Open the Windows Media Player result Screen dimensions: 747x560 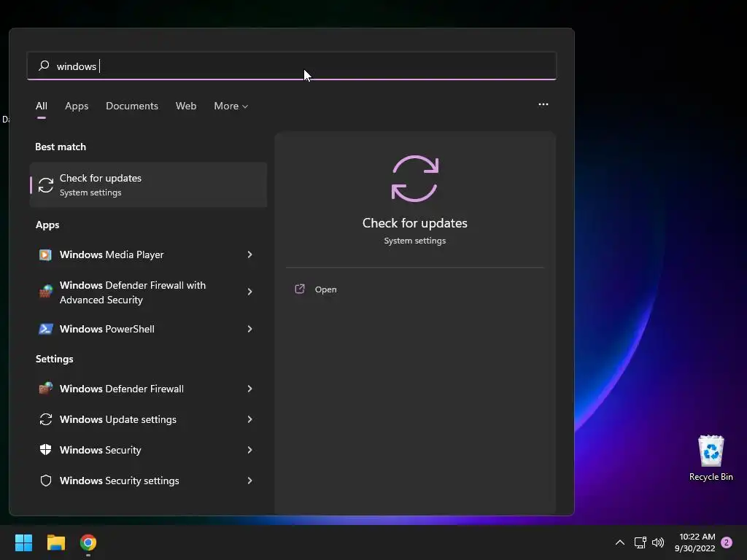(148, 254)
